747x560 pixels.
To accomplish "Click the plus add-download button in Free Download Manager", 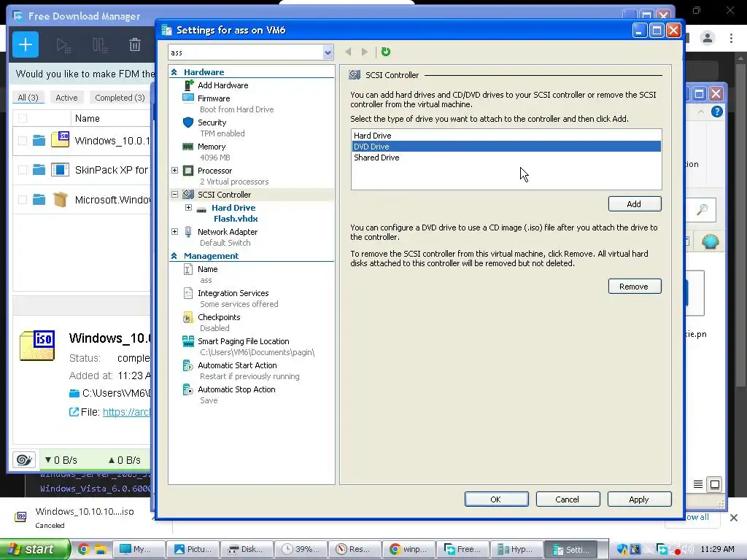I will (x=26, y=44).
